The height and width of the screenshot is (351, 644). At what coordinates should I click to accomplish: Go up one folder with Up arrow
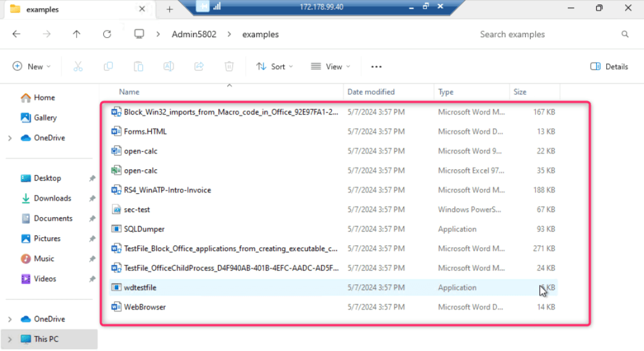tap(77, 35)
